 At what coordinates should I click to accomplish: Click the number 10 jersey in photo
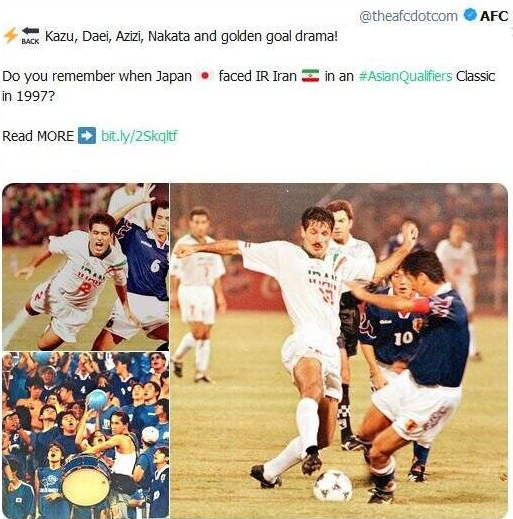point(403,338)
